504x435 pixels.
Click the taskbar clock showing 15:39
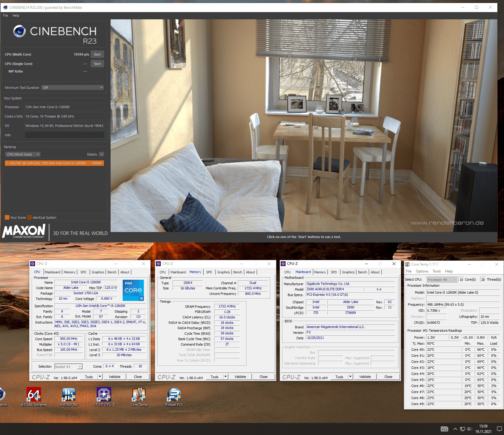pos(483,429)
